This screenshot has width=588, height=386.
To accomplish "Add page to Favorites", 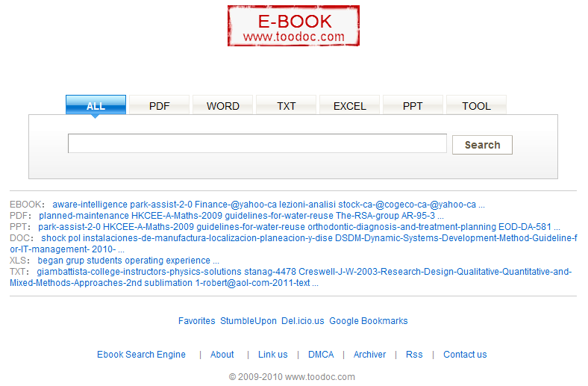I will click(196, 321).
